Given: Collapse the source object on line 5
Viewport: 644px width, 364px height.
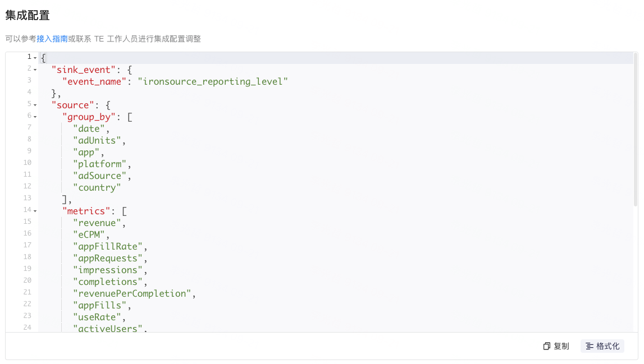Looking at the screenshot, I should [35, 105].
